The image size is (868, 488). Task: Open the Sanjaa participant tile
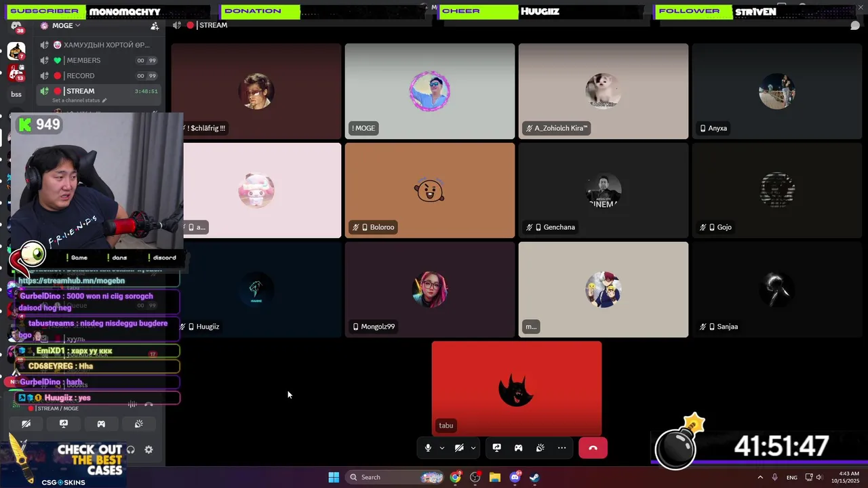777,289
